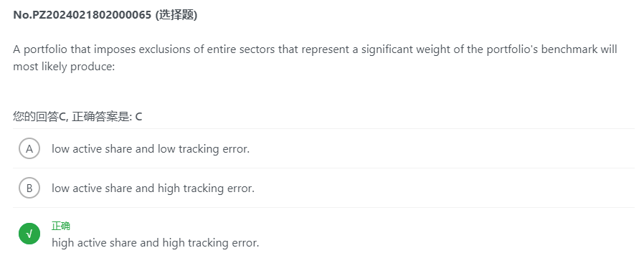Click the green checkmark icon for option C
The image size is (644, 258).
pyautogui.click(x=29, y=234)
